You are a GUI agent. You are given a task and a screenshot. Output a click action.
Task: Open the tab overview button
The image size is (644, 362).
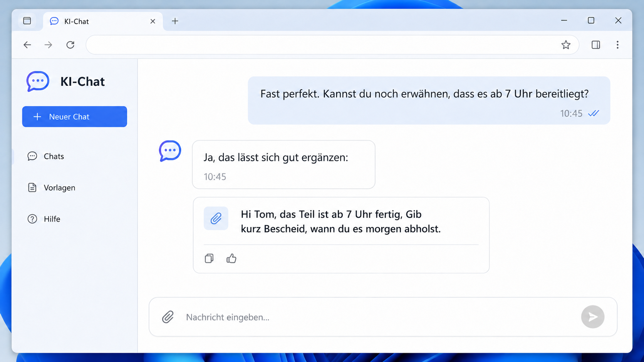(27, 21)
